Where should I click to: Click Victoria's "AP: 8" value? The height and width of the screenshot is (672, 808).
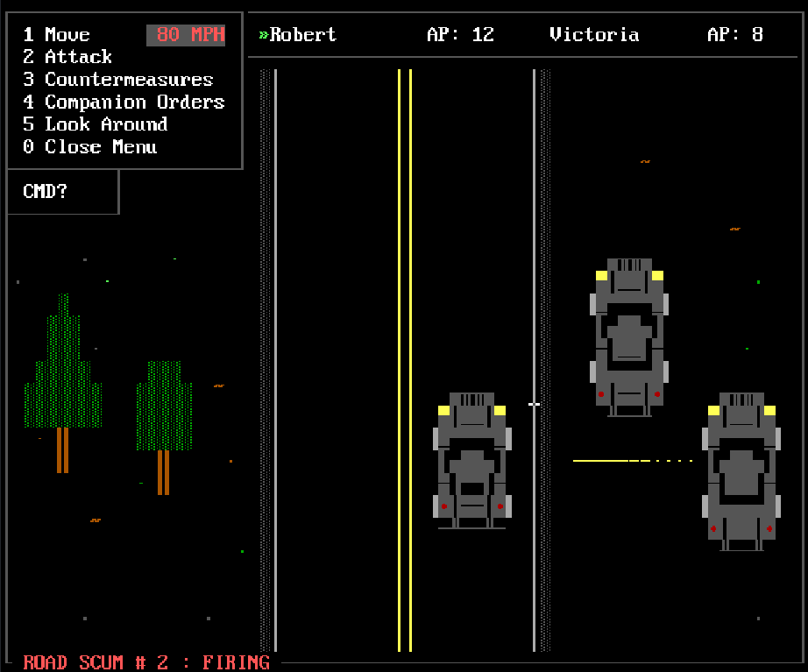(x=735, y=34)
